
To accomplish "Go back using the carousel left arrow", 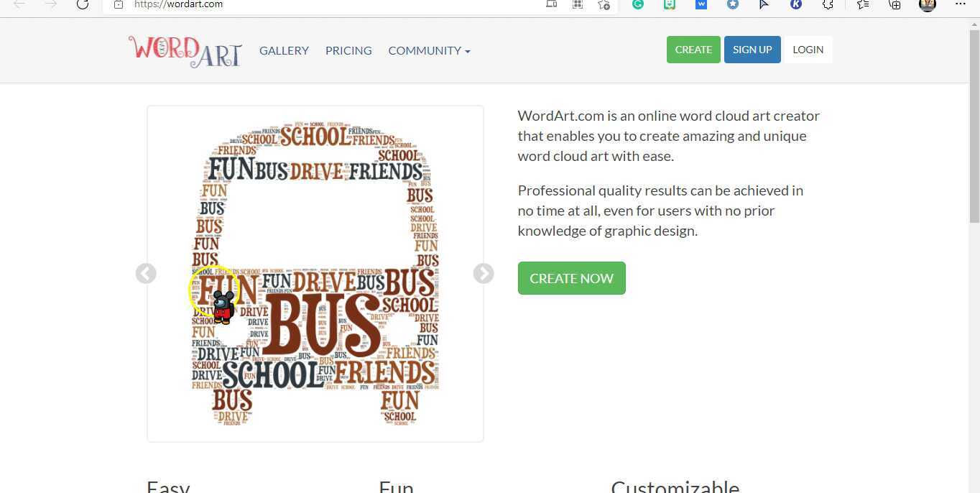I will pos(146,274).
